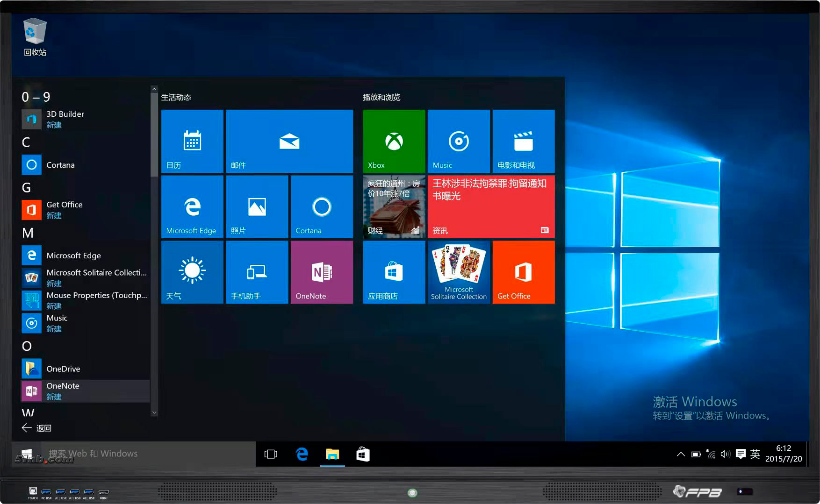Open the 日历 calendar tile
The width and height of the screenshot is (820, 504).
[192, 141]
